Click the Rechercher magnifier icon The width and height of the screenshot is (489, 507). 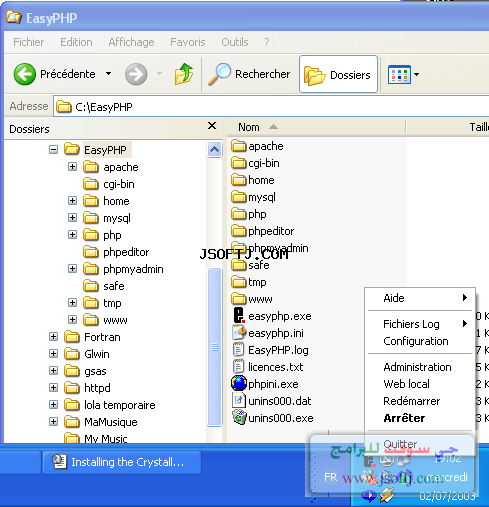click(x=219, y=74)
